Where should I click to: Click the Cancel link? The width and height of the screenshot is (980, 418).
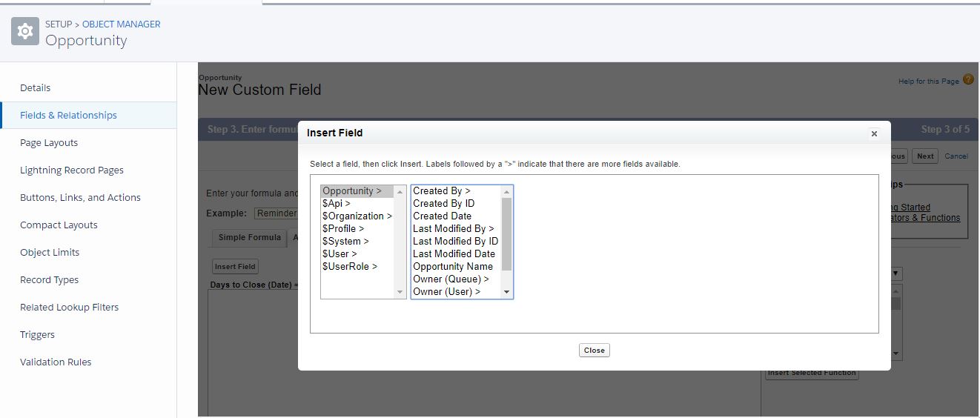[956, 156]
